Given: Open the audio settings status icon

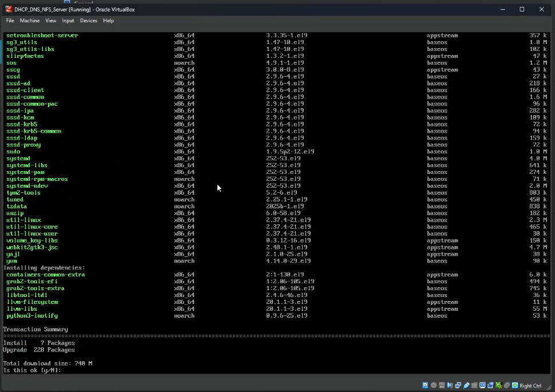Looking at the screenshot, I should pos(450,385).
